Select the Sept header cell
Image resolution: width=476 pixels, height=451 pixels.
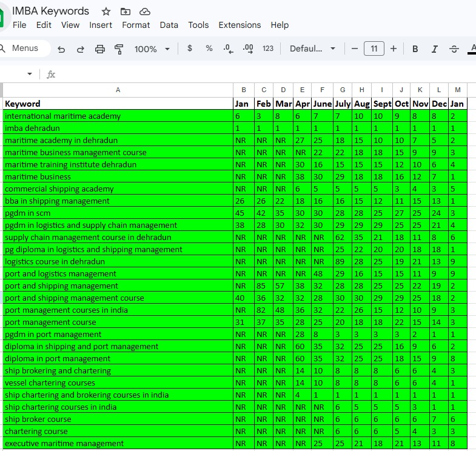tap(382, 104)
